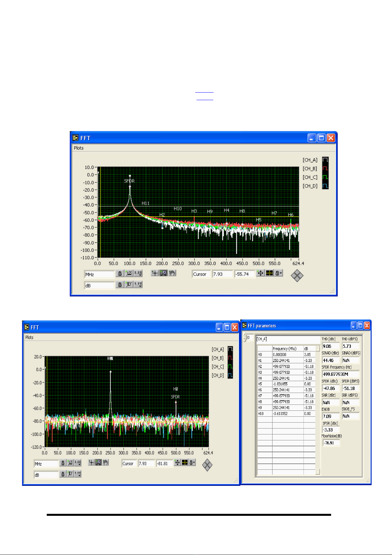Click cursor X value 7.93 in upper FFT window
392x555 pixels.
click(222, 274)
